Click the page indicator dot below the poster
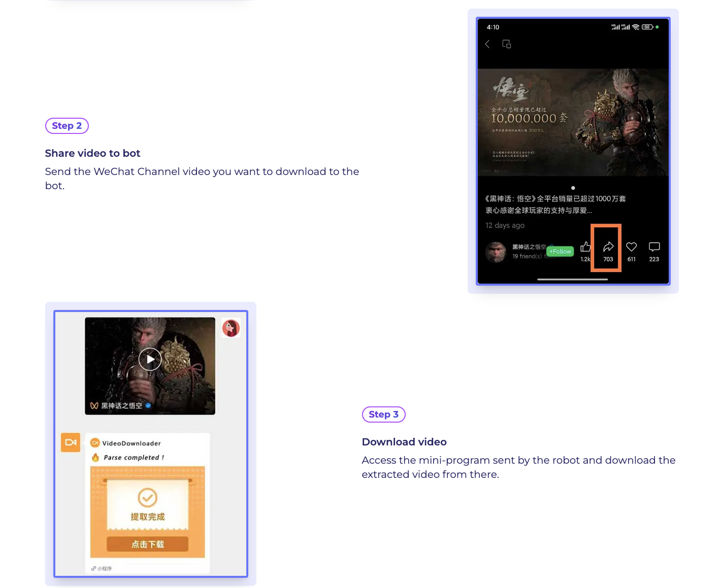 click(x=573, y=188)
